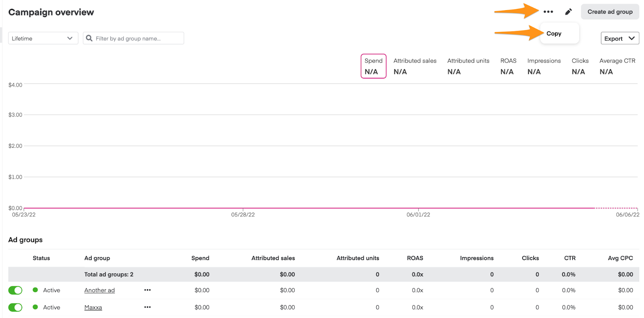
Task: Click the search magnifier icon in filter box
Action: tap(89, 38)
